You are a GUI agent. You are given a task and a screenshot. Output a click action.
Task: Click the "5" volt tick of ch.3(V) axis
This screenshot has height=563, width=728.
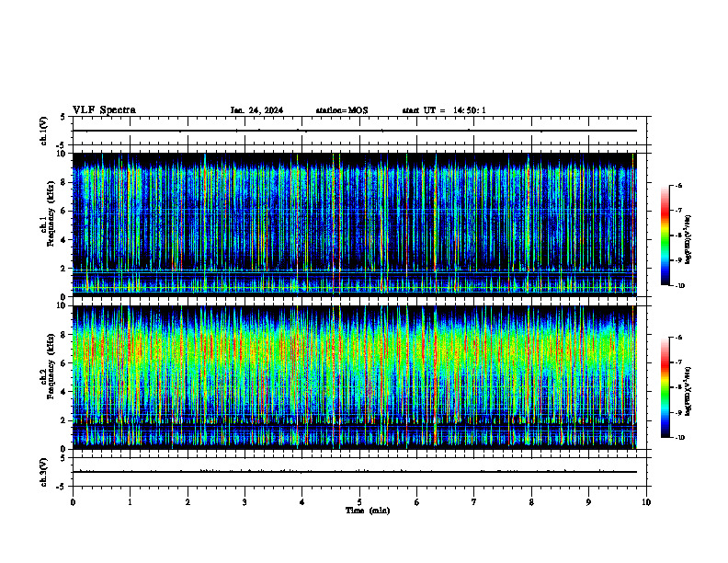point(63,459)
